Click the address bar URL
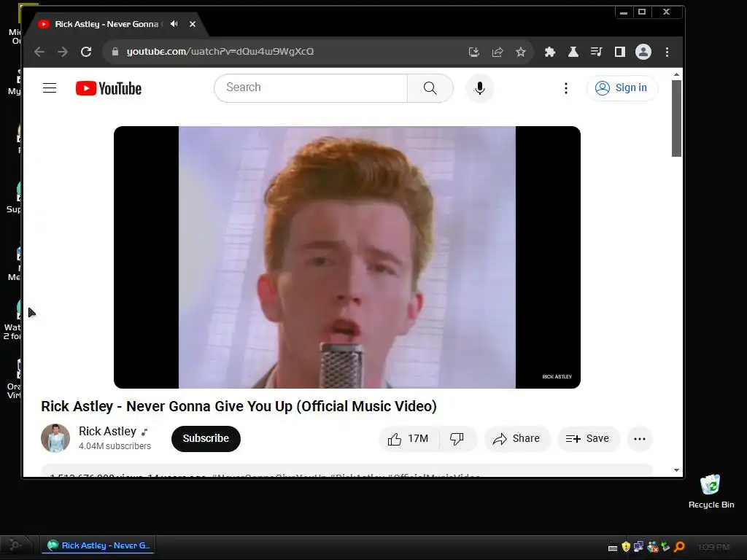The image size is (747, 560). pyautogui.click(x=220, y=52)
